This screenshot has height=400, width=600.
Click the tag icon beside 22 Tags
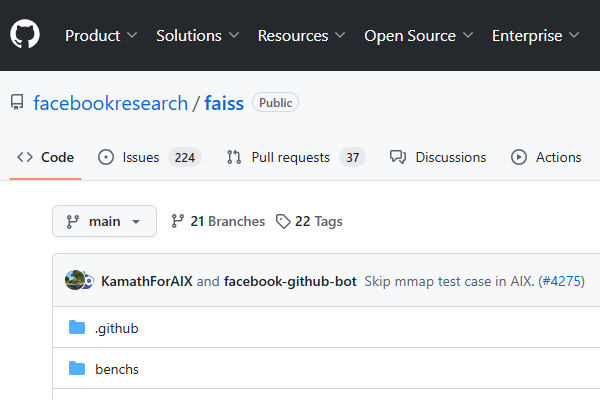(x=283, y=221)
